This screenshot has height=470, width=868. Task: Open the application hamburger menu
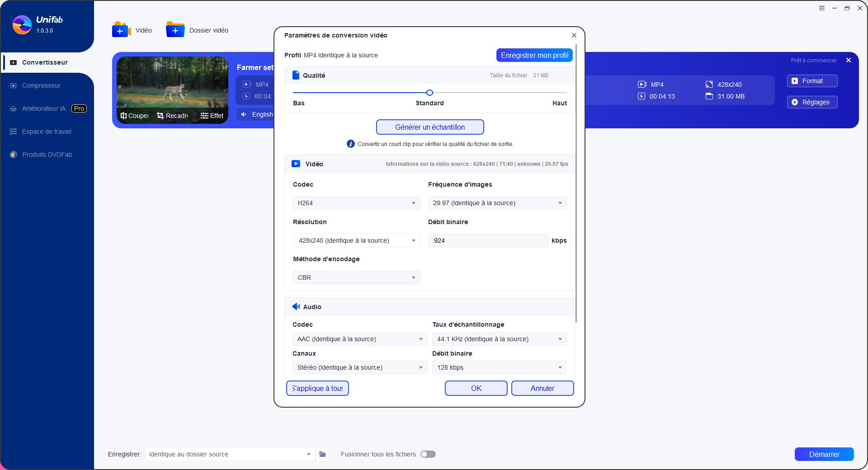tap(822, 8)
